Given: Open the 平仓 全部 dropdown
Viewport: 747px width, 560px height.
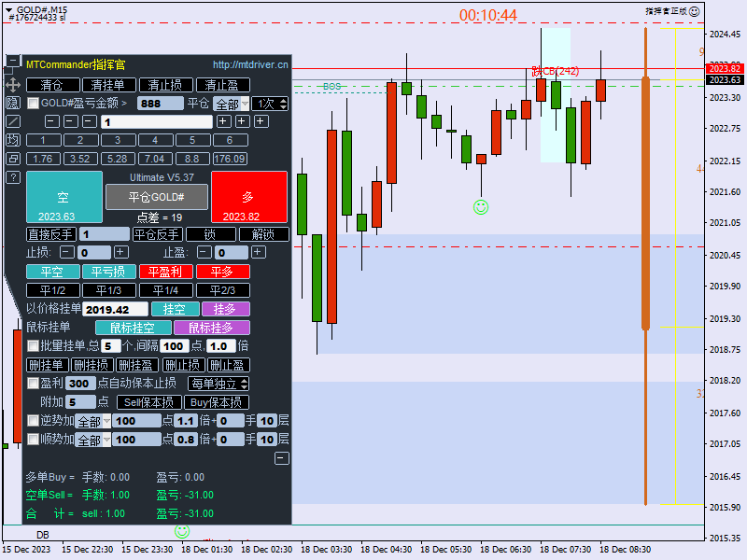Looking at the screenshot, I should 232,104.
